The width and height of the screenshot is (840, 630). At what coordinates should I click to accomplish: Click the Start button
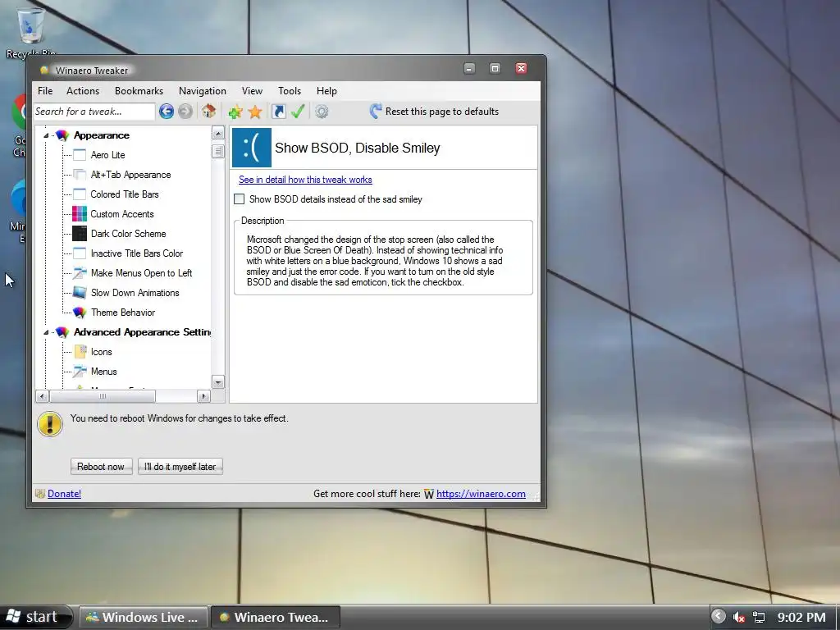tap(35, 617)
